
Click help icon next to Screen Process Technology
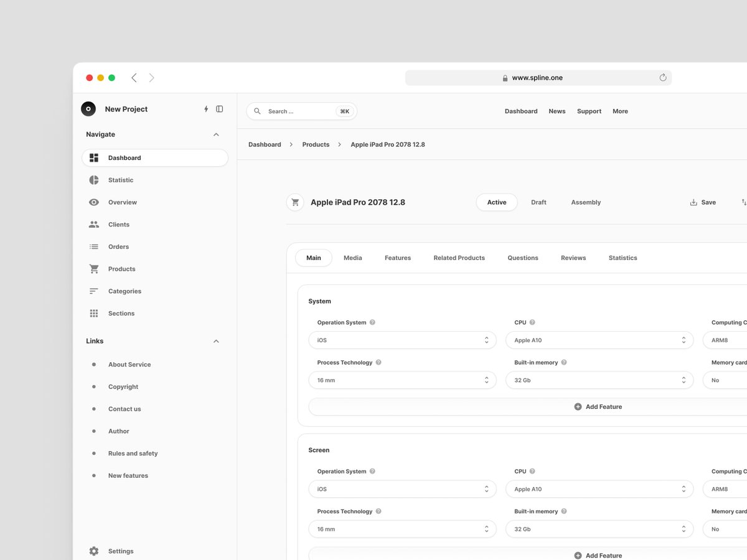tap(378, 511)
